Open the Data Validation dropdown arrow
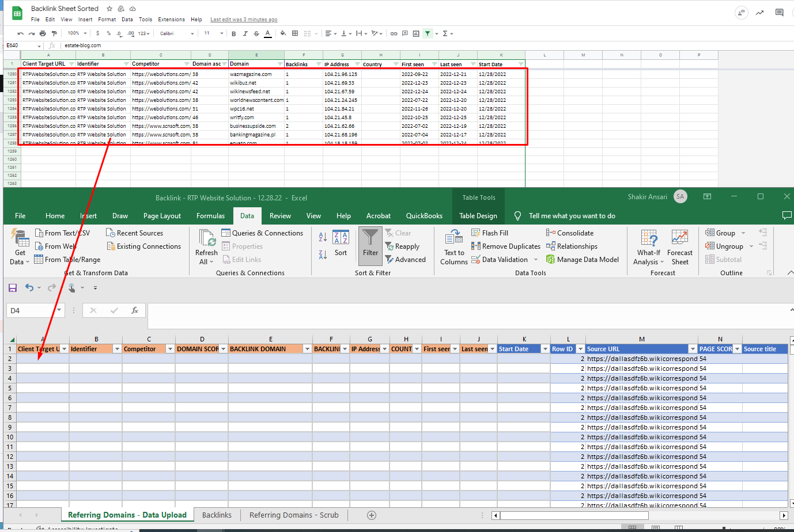This screenshot has width=794, height=532. tap(536, 260)
